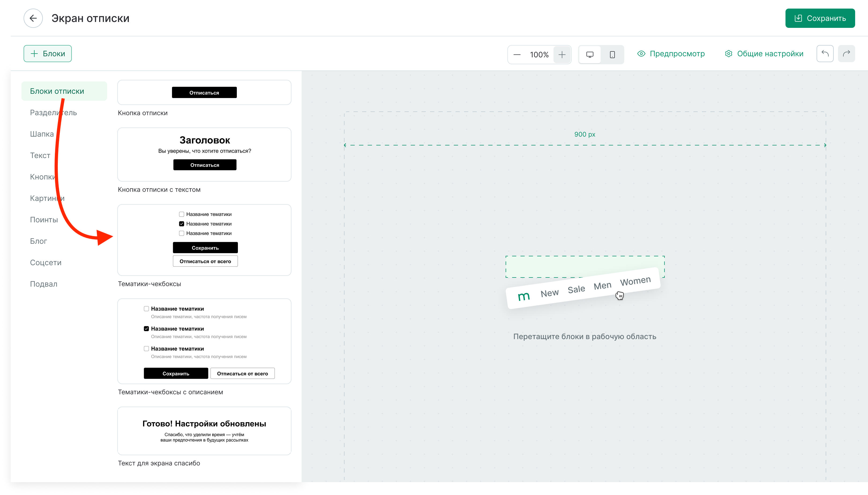Click the back arrow to exit the editor
Image resolution: width=868 pixels, height=495 pixels.
(x=33, y=18)
